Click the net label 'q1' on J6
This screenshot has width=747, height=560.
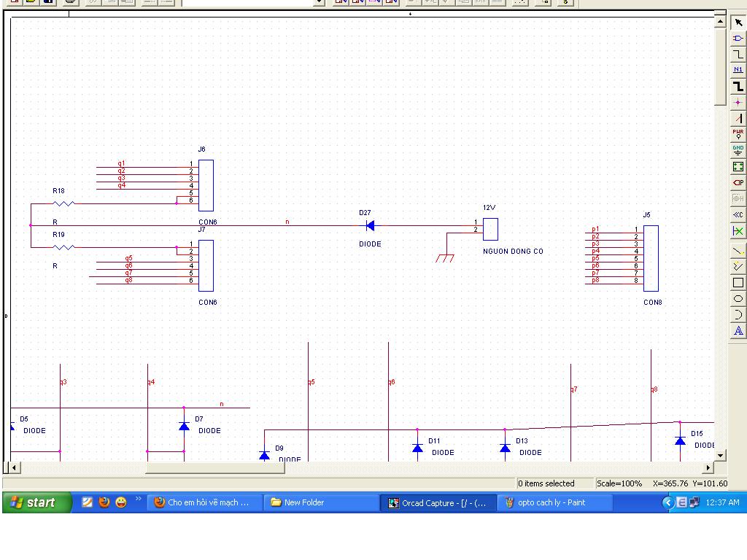tap(122, 163)
